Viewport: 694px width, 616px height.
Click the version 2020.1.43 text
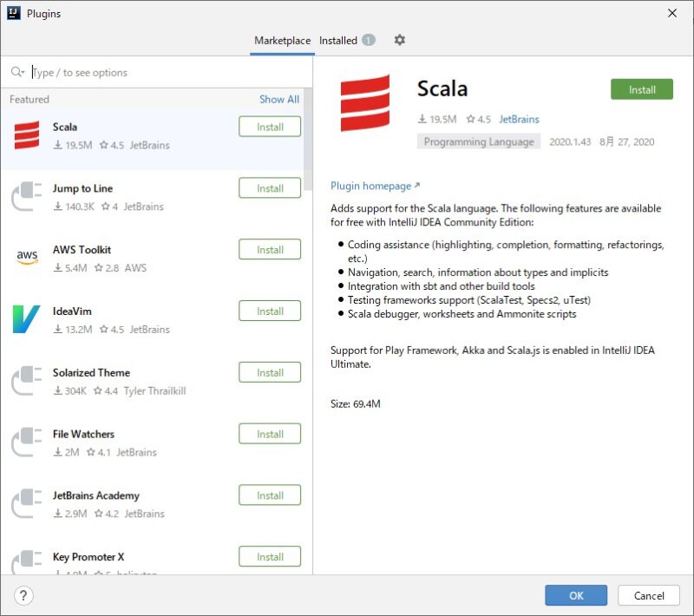tap(570, 141)
